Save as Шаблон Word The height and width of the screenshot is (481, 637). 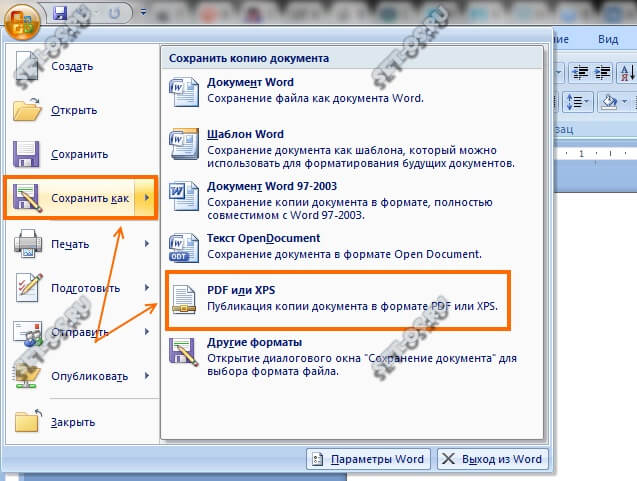[x=352, y=148]
